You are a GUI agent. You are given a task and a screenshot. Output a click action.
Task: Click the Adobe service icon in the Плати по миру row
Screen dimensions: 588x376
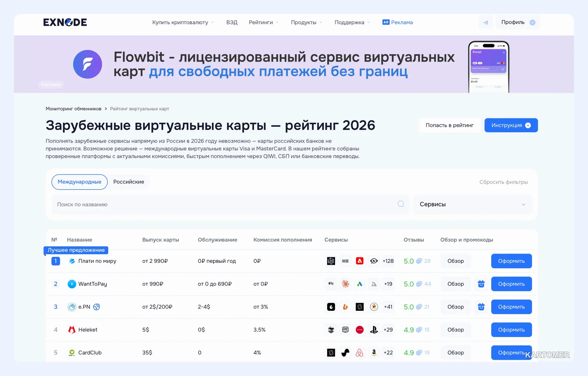(x=360, y=261)
